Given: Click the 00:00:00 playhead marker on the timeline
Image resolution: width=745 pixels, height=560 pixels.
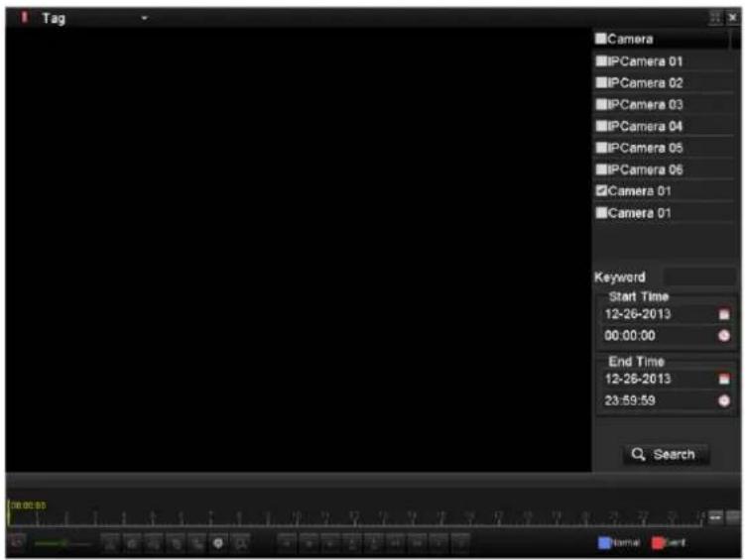Looking at the screenshot, I should [x=28, y=505].
